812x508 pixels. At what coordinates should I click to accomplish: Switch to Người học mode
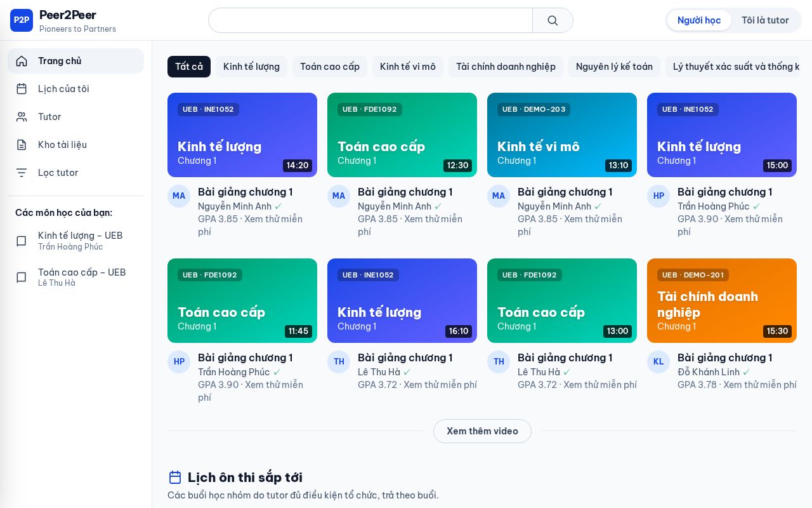pyautogui.click(x=699, y=20)
